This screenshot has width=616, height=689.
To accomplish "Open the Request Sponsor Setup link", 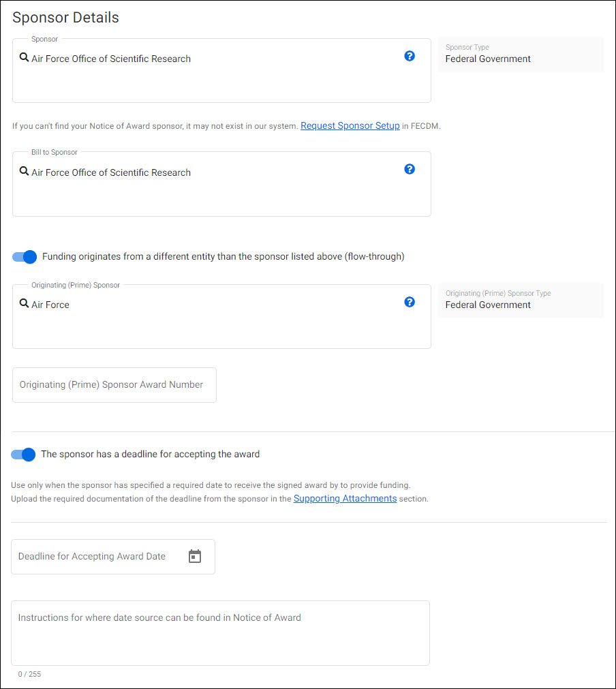I will tap(350, 125).
